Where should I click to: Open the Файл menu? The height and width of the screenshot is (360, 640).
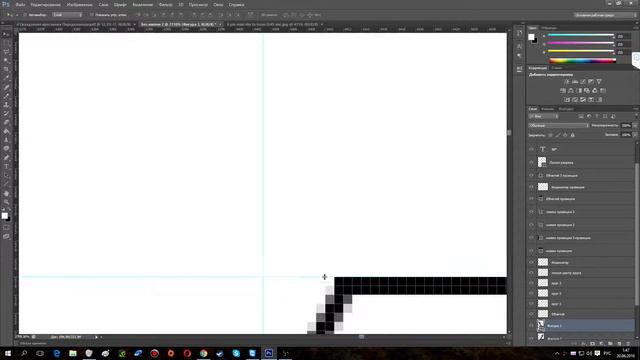[20, 4]
